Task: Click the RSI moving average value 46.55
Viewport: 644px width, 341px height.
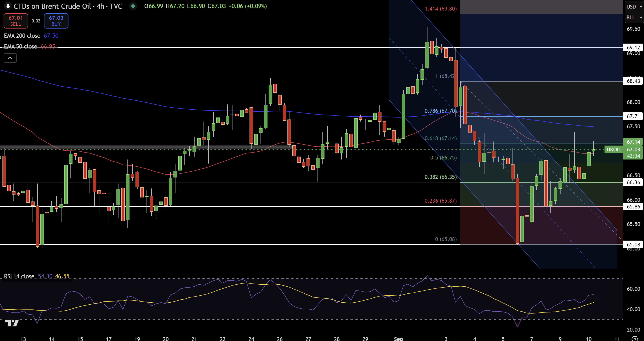Action: point(62,276)
